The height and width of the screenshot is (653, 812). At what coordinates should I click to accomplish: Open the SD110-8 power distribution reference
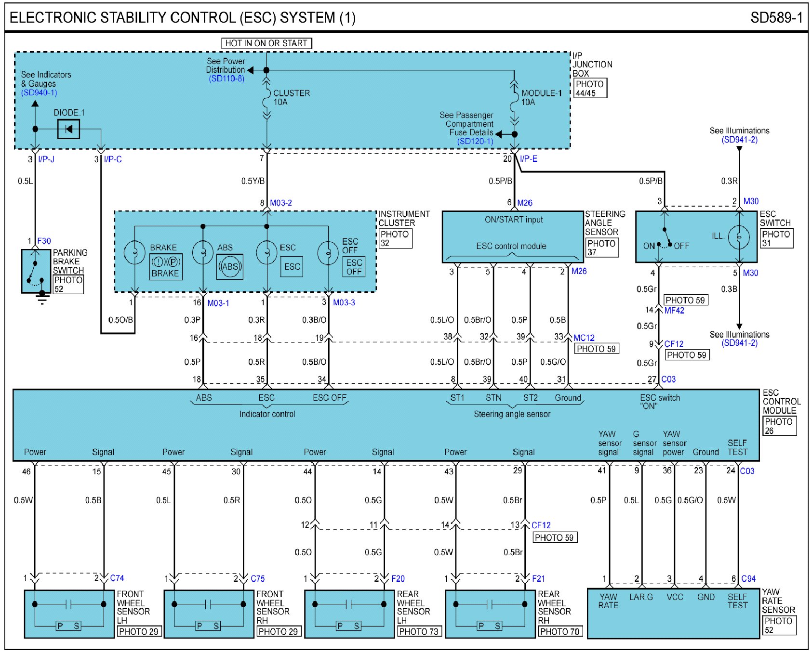(226, 78)
